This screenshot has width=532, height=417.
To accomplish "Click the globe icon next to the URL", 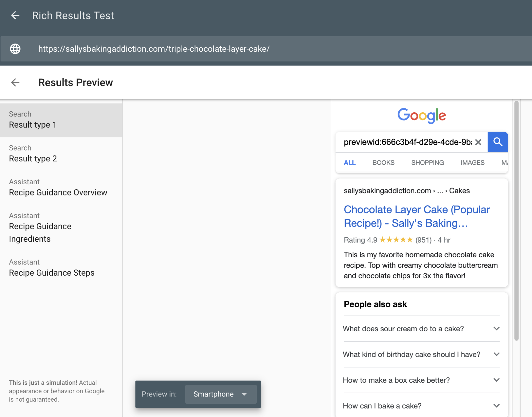I will point(15,49).
